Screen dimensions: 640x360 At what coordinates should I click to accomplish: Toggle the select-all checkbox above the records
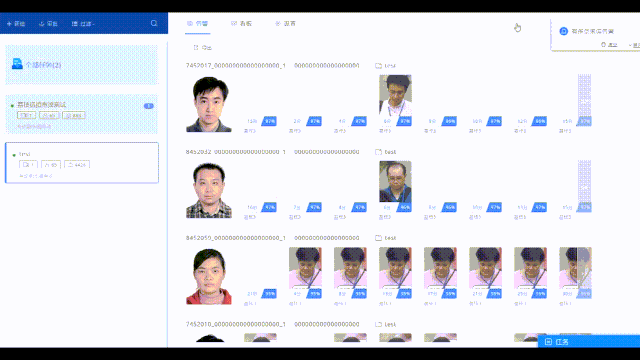click(x=196, y=48)
